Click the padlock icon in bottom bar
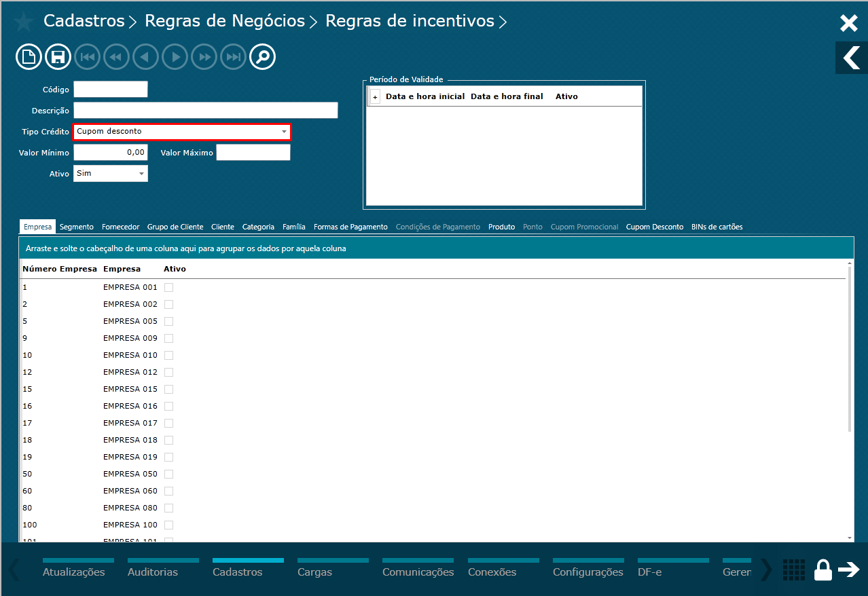This screenshot has width=868, height=596. point(822,570)
